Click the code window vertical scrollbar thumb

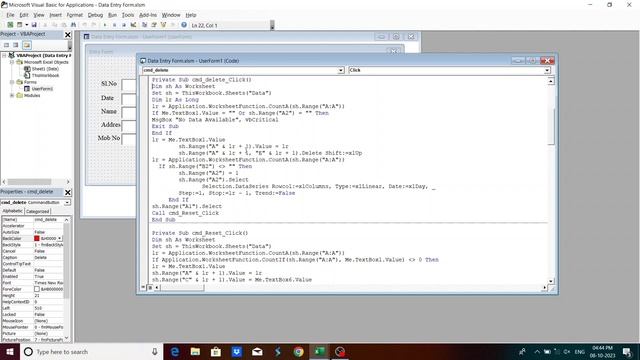(x=551, y=127)
